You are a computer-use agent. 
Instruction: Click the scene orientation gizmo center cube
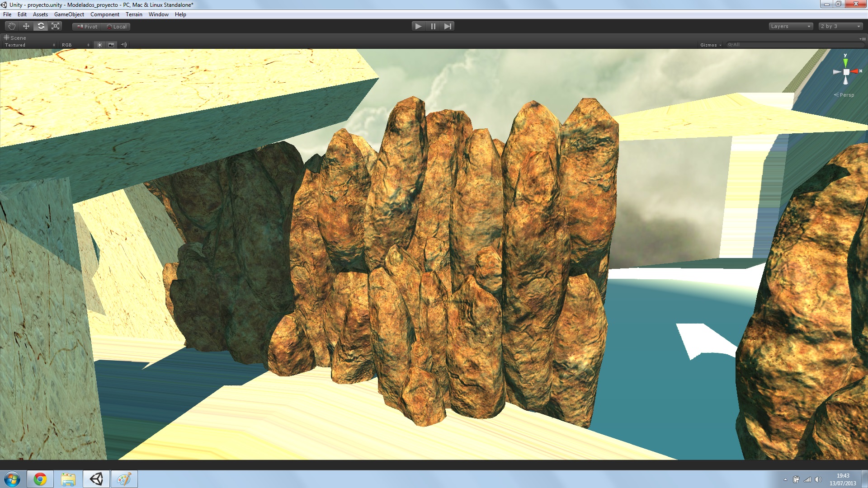click(846, 72)
